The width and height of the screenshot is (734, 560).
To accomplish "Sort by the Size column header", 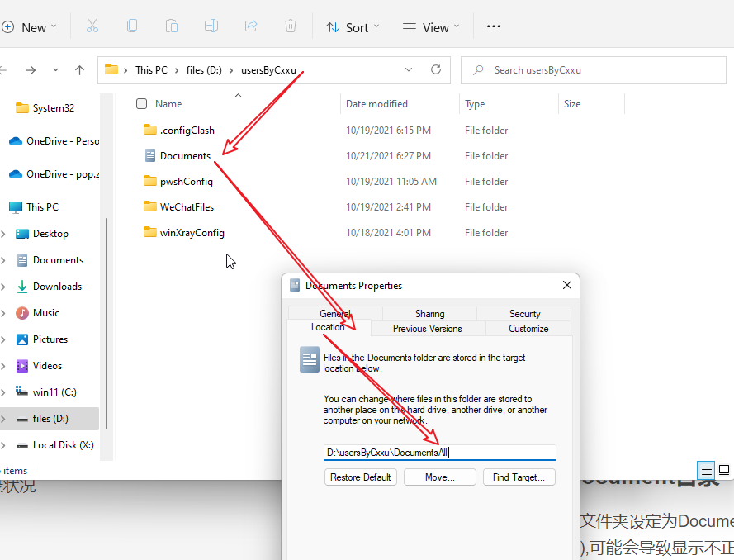I will 572,104.
